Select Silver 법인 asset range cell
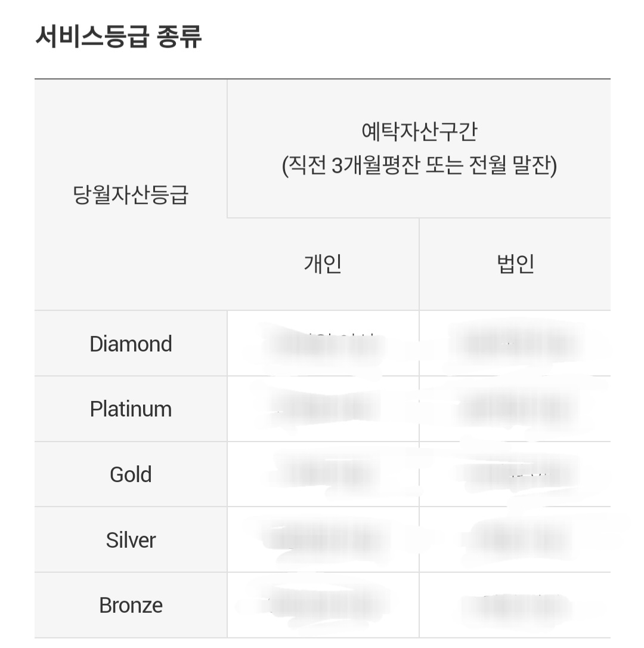The width and height of the screenshot is (644, 648). (515, 540)
